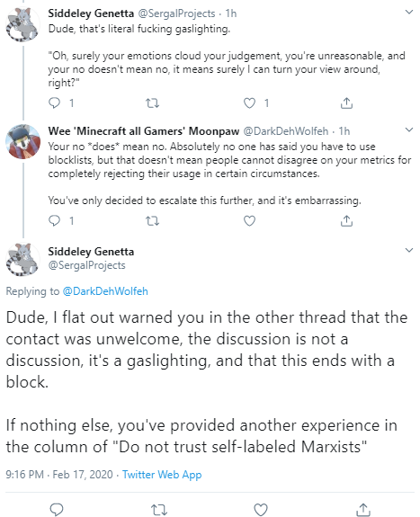Retweet Wee Moonpaw's blocklists tweet
The image size is (420, 517).
(152, 221)
